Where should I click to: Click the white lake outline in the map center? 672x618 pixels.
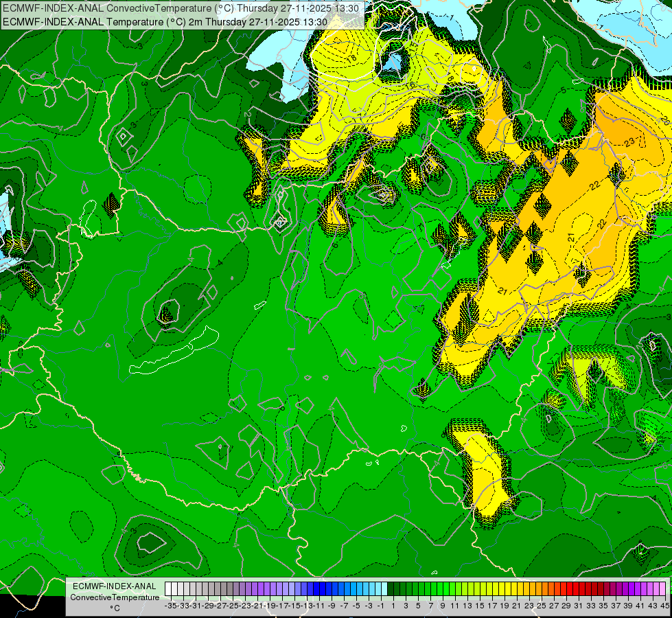pyautogui.click(x=174, y=351)
